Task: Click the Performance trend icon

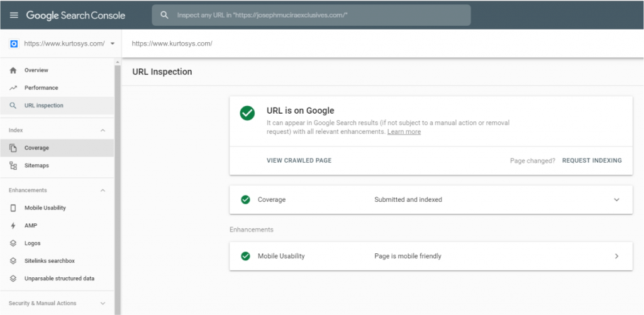Action: [x=13, y=88]
